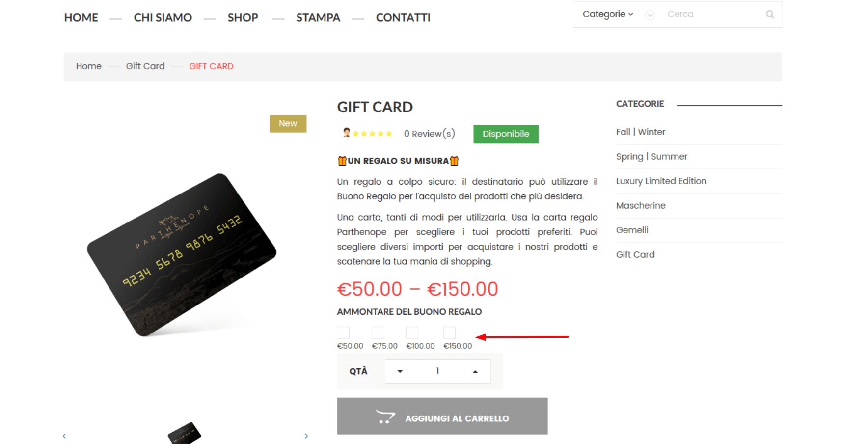
Task: Open the CONTATTI menu item
Action: 403,18
